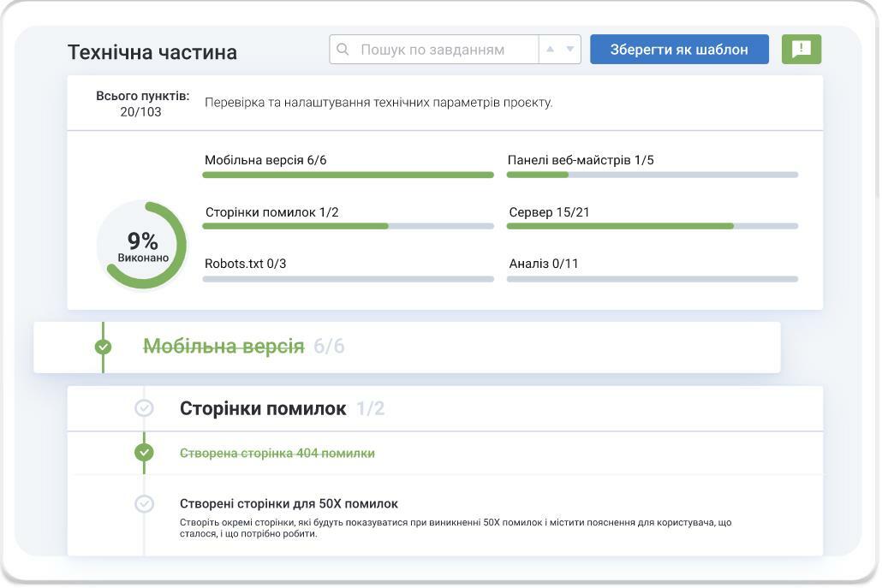882x588 pixels.
Task: Click the magnifier search icon
Action: pos(343,50)
